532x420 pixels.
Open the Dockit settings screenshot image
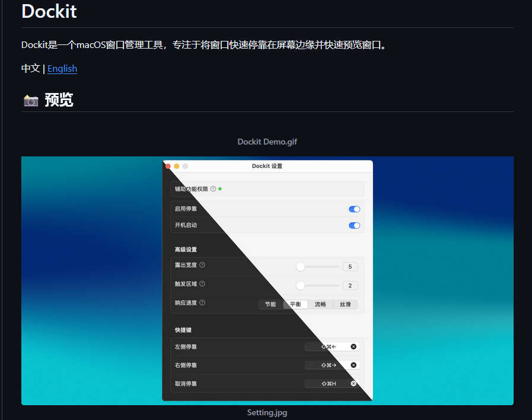point(267,281)
